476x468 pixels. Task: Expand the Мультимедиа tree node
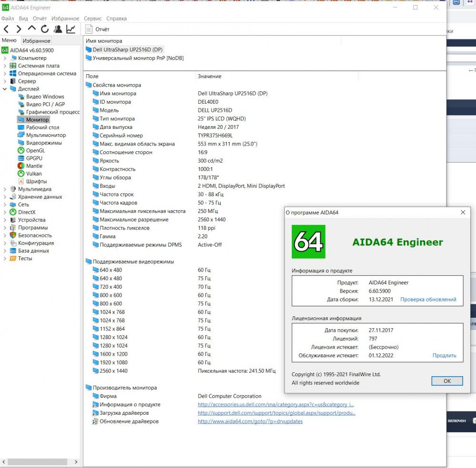[5, 189]
